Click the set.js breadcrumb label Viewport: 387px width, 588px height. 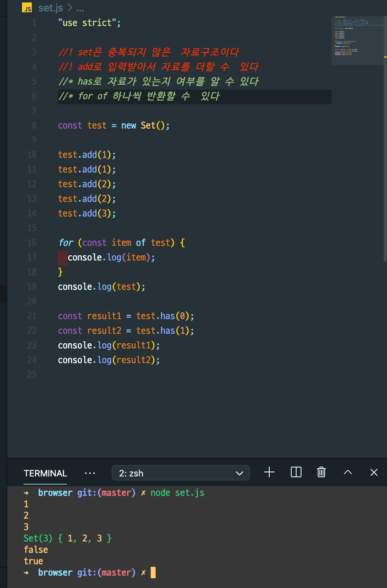[x=51, y=8]
